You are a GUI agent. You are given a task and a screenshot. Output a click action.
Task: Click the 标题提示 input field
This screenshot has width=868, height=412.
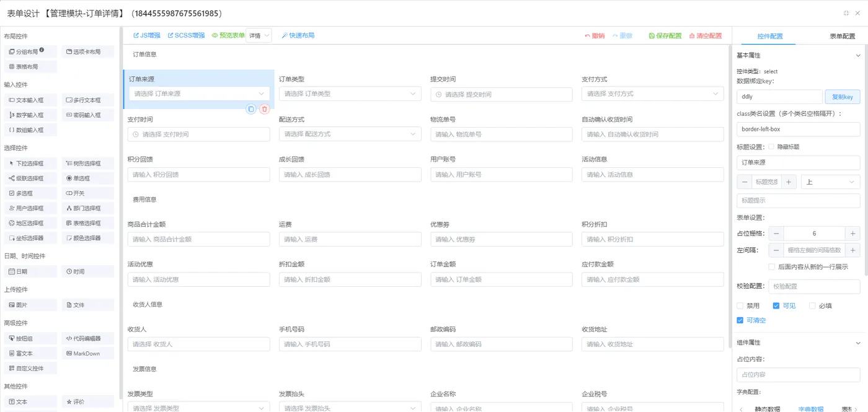[798, 201]
